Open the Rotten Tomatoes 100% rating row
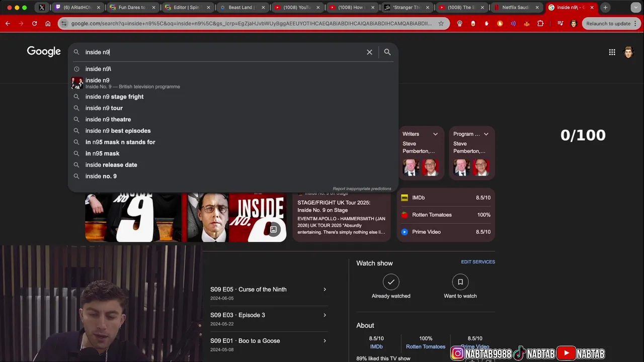 [446, 215]
